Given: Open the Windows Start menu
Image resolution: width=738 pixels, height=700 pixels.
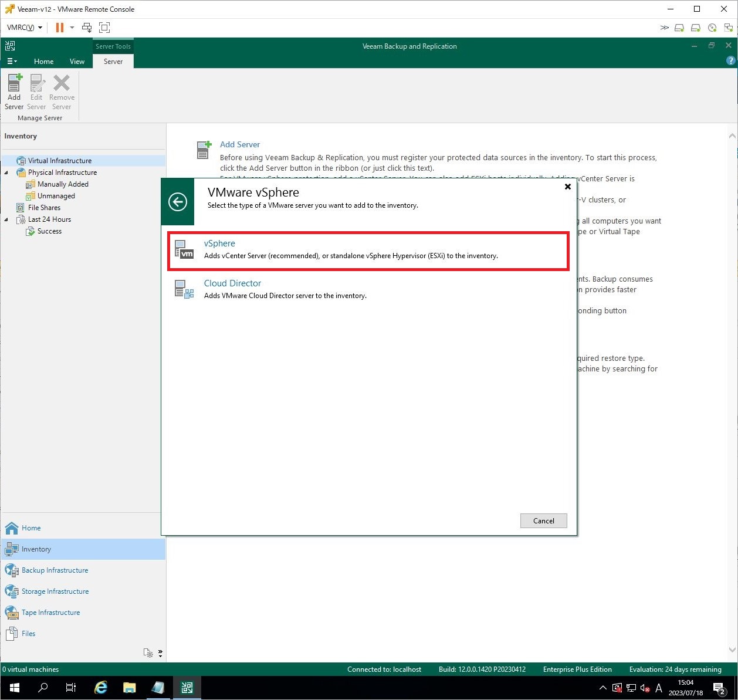Looking at the screenshot, I should tap(14, 688).
